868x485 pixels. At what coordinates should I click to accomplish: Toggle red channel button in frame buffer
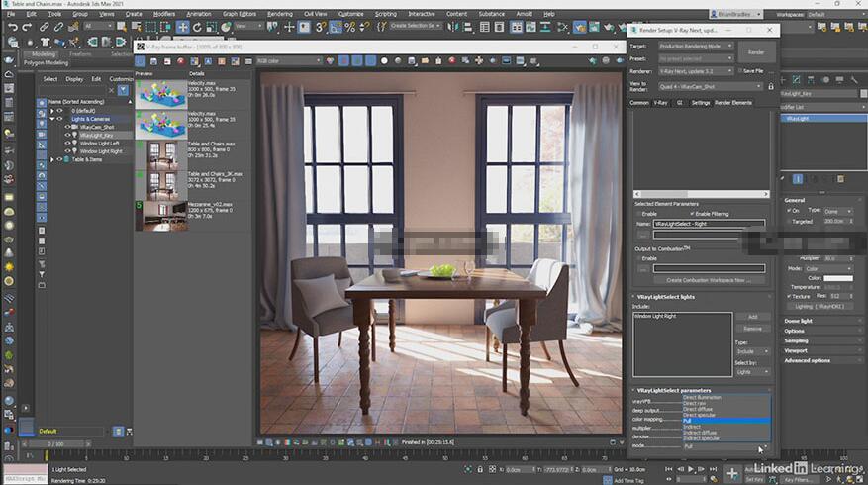click(343, 61)
